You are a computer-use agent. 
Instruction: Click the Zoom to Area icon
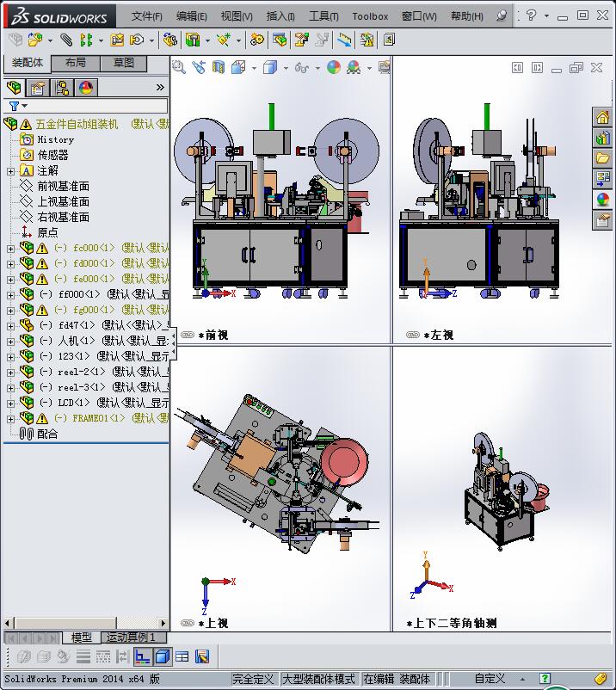179,67
